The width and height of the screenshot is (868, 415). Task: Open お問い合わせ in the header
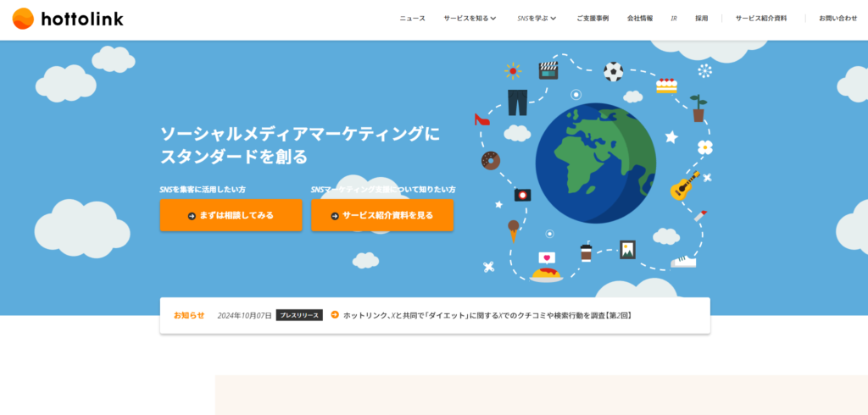coord(838,19)
